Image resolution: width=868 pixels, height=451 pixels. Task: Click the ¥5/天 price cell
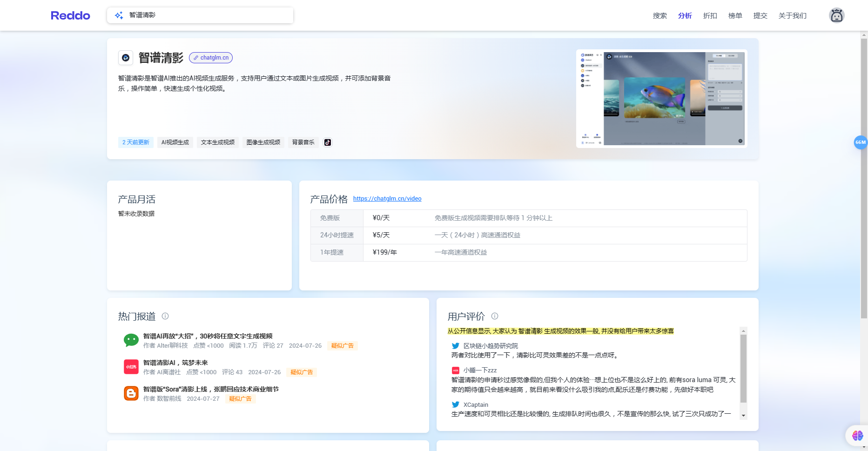(381, 235)
